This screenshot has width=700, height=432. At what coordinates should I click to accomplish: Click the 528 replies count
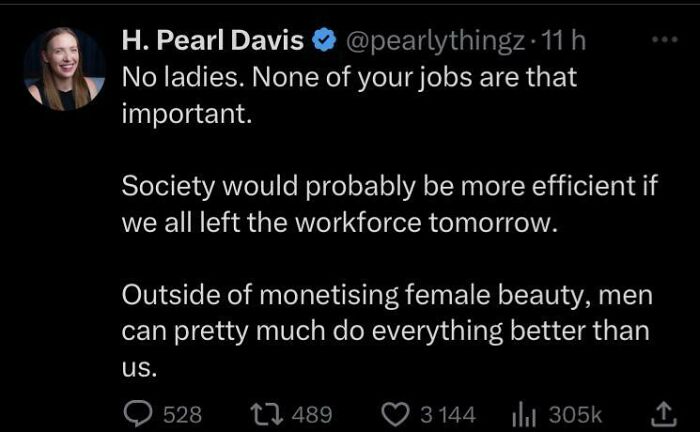point(183,412)
